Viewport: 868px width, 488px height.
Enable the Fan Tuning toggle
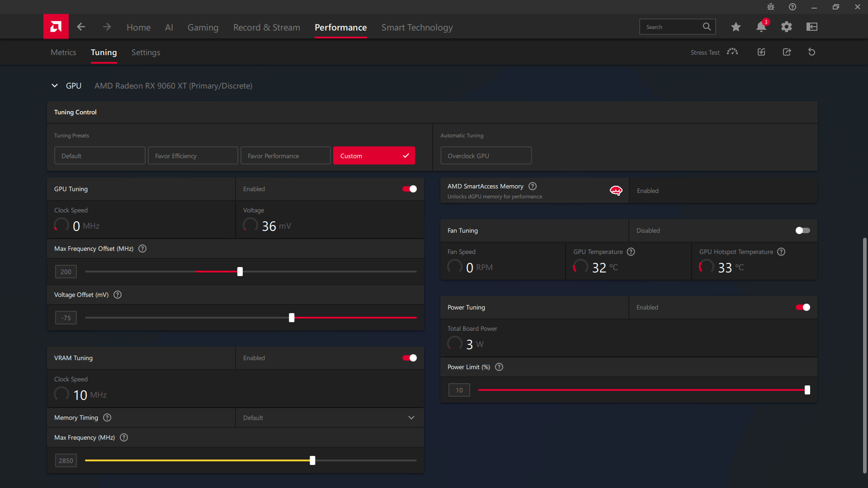802,230
